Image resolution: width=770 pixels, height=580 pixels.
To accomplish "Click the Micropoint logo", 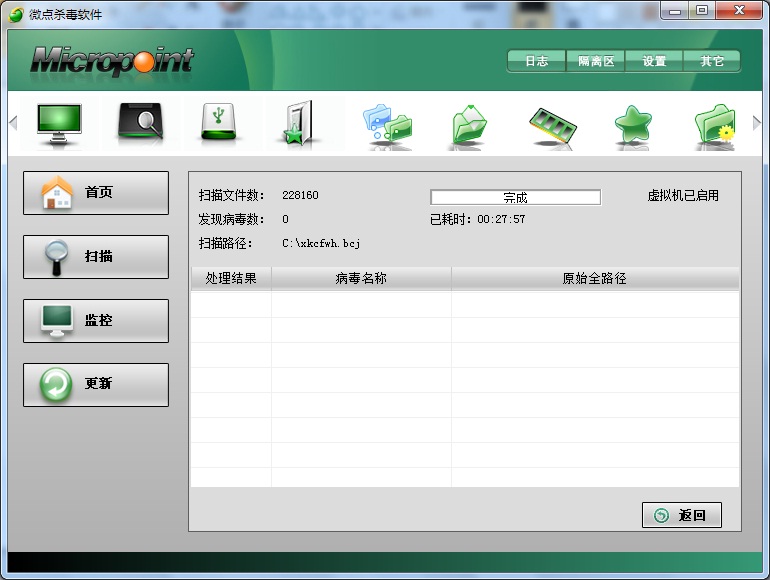I will 112,61.
